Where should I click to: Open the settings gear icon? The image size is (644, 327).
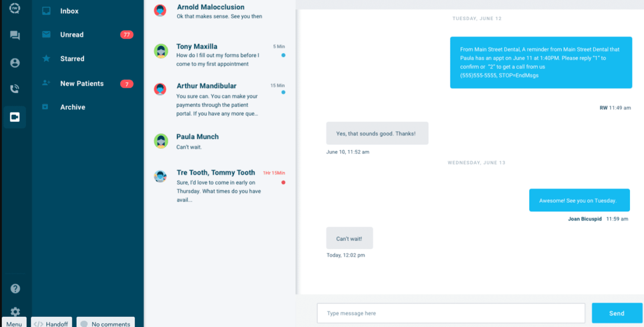[x=15, y=311]
